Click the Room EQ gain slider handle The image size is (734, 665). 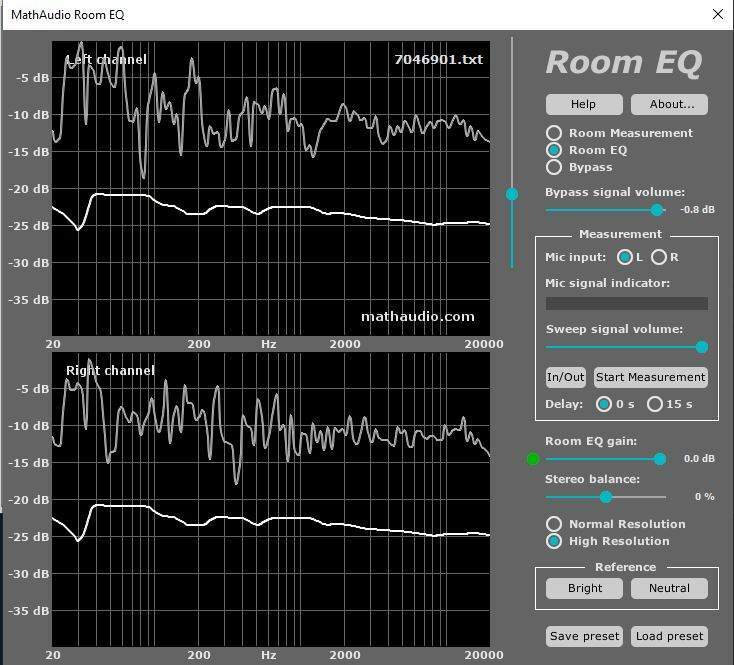(660, 459)
